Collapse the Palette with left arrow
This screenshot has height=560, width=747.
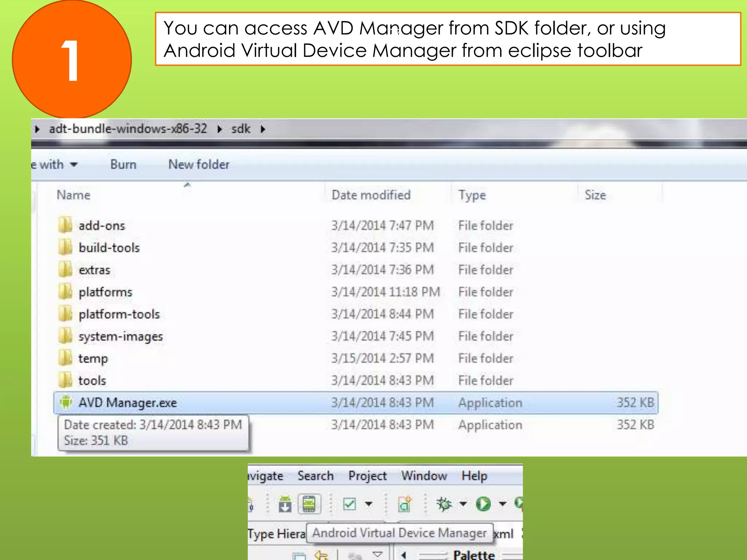pos(404,555)
